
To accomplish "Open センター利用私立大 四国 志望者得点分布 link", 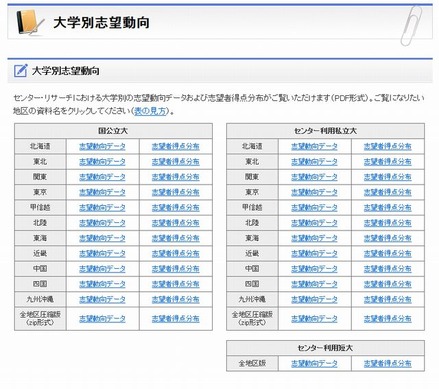I will click(x=387, y=284).
